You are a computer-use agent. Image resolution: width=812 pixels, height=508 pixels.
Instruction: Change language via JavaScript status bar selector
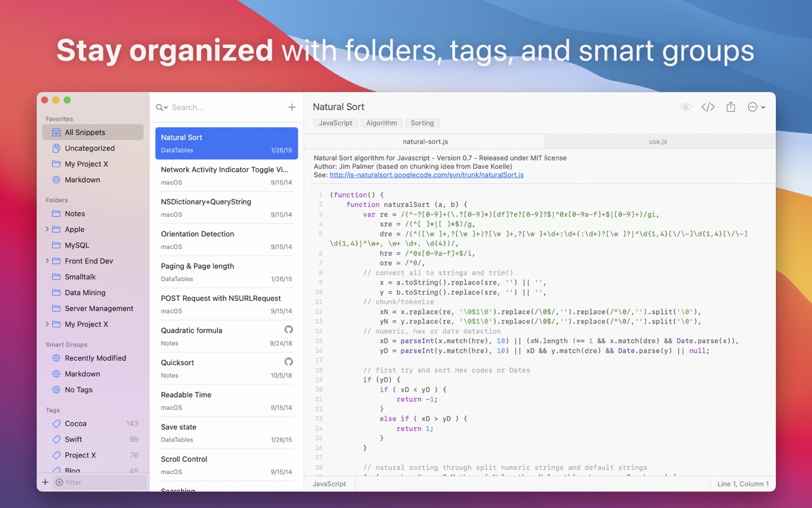(330, 484)
